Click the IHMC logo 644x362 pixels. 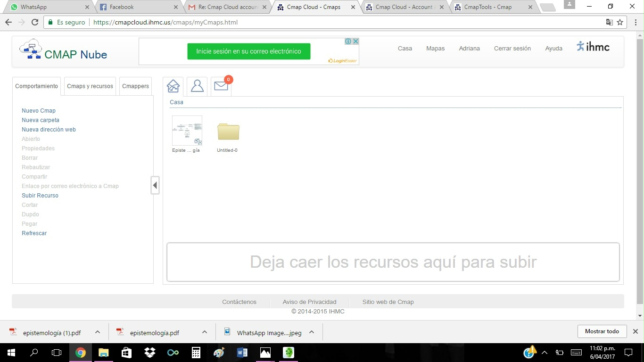coord(593,47)
